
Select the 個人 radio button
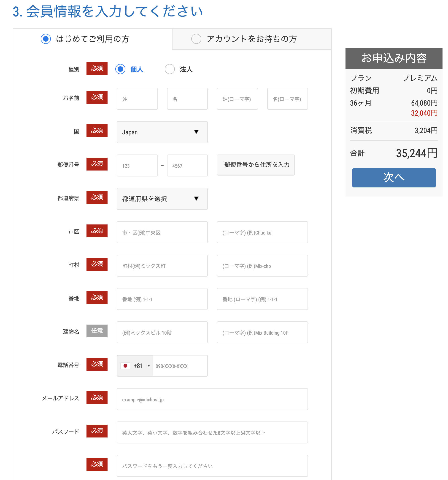(x=120, y=69)
